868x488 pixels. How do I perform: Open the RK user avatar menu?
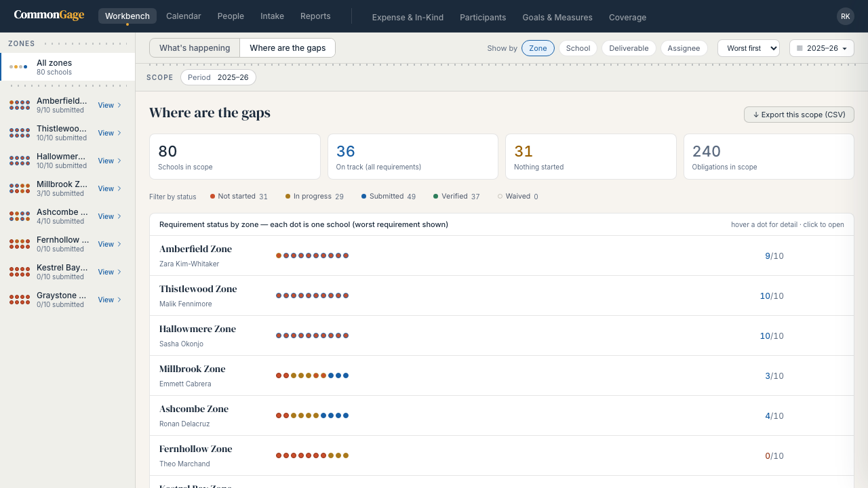(x=845, y=16)
